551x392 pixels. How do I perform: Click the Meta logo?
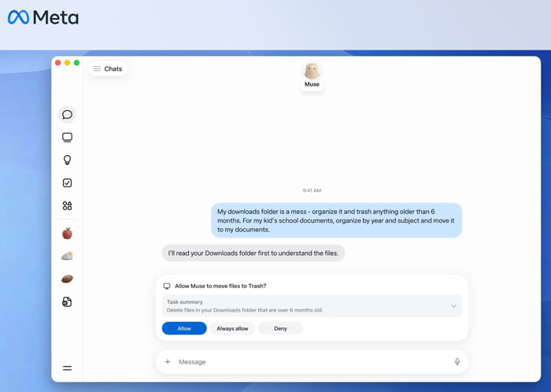(x=43, y=17)
